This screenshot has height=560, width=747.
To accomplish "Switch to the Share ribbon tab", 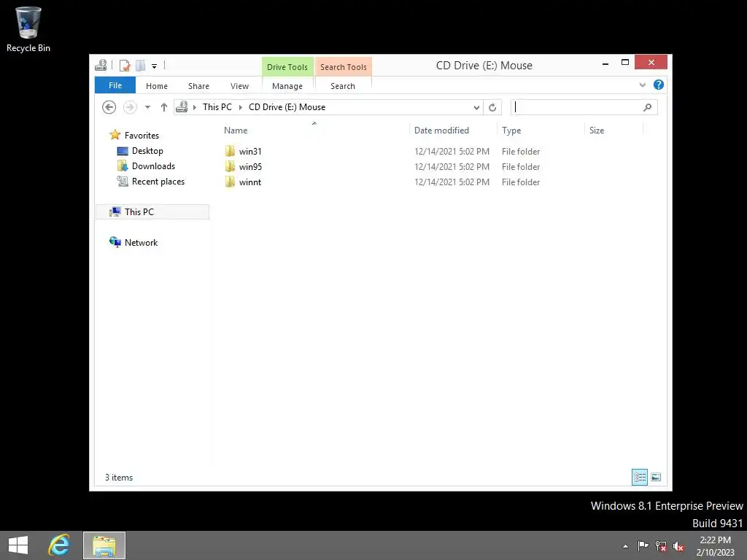I will 198,86.
